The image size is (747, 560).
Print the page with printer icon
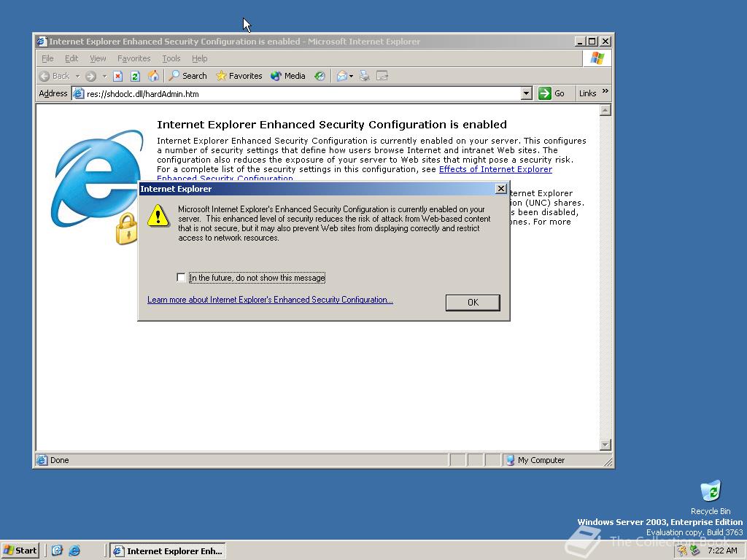pos(365,76)
